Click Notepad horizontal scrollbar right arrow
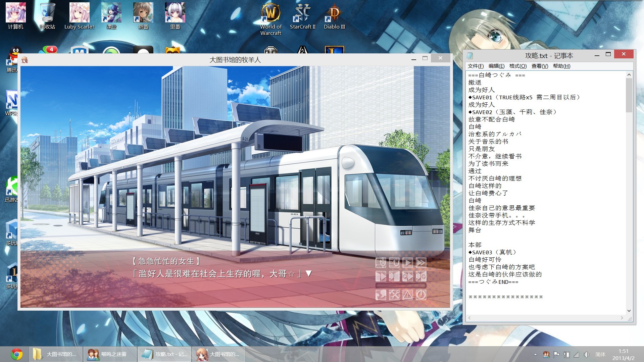Image resolution: width=644 pixels, height=362 pixels. [622, 318]
